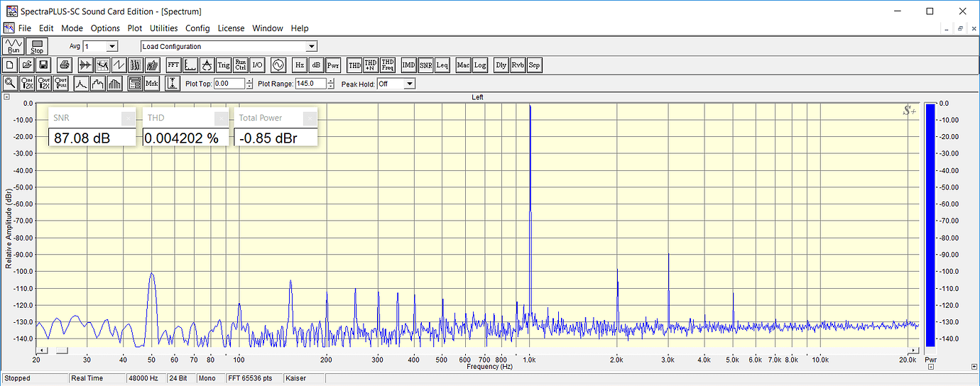This screenshot has height=386, width=980.
Task: Select the Mrk marker icon
Action: (152, 84)
